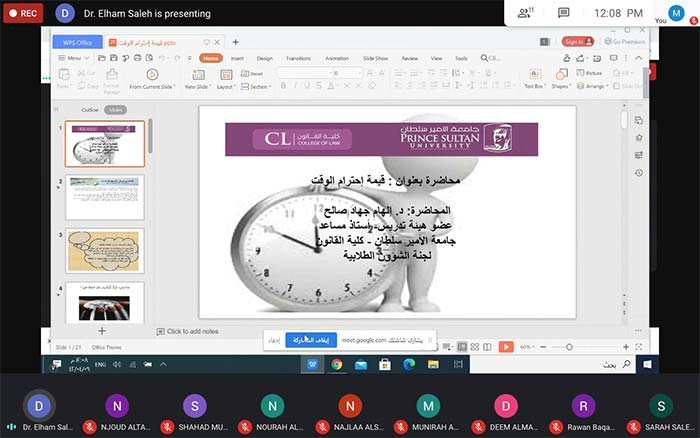Open the New Slide dropdown
The image size is (700, 438).
coord(198,87)
